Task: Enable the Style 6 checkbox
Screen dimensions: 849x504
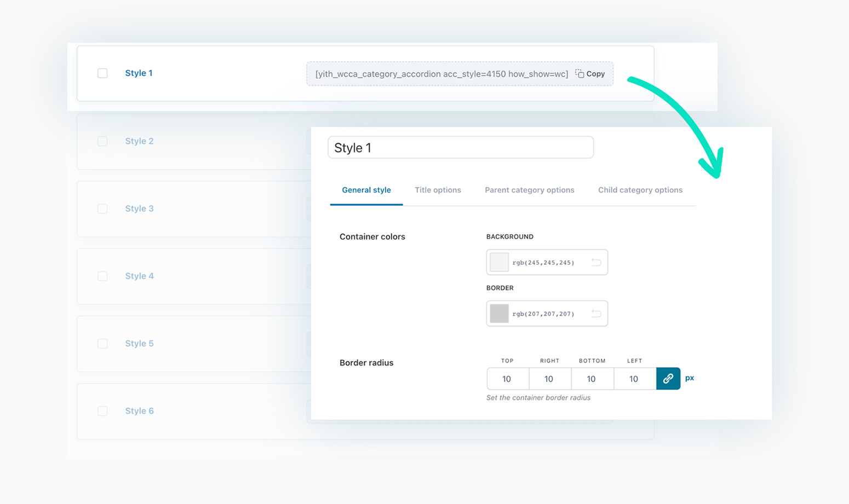Action: [x=102, y=411]
